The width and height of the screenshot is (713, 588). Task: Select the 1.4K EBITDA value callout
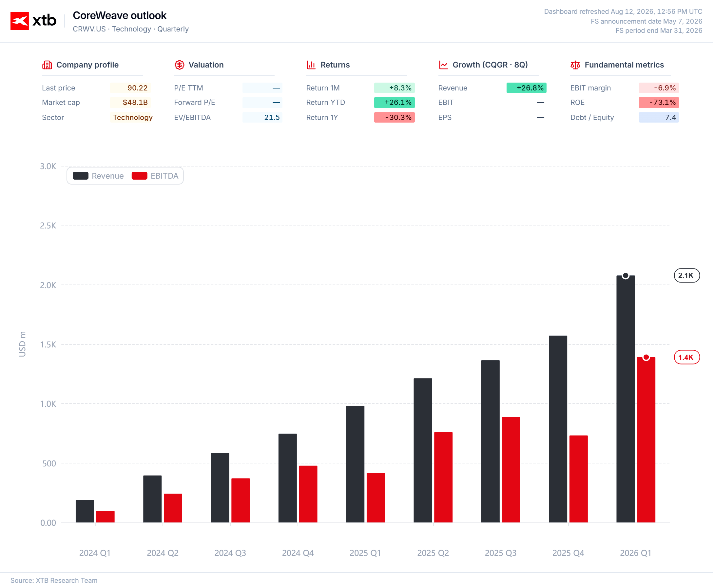coord(686,357)
